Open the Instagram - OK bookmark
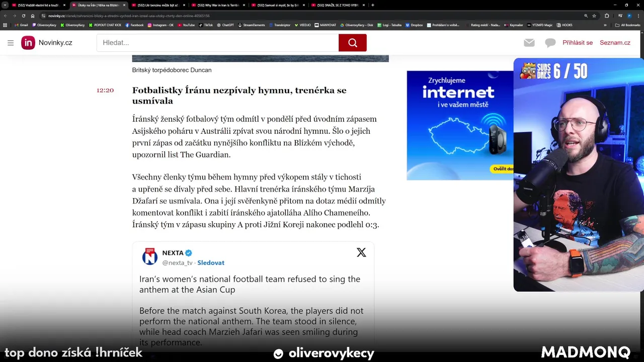The height and width of the screenshot is (362, 644). pyautogui.click(x=160, y=25)
